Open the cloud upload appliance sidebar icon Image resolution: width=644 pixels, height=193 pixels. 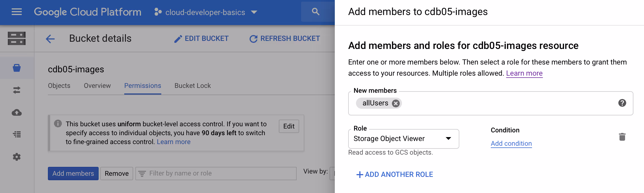pyautogui.click(x=17, y=112)
